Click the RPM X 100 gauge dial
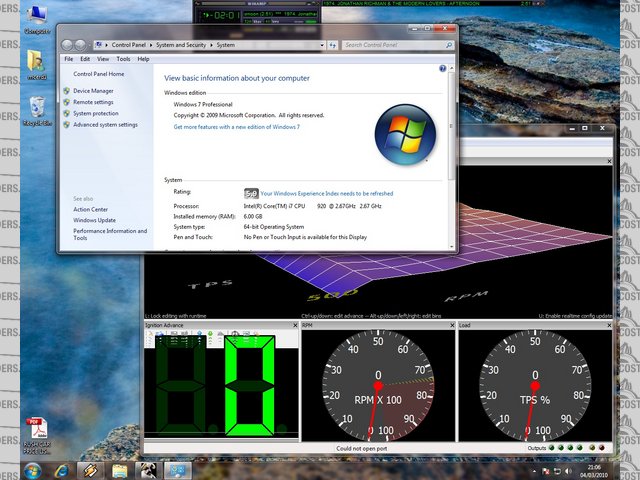The height and width of the screenshot is (480, 640). 378,386
